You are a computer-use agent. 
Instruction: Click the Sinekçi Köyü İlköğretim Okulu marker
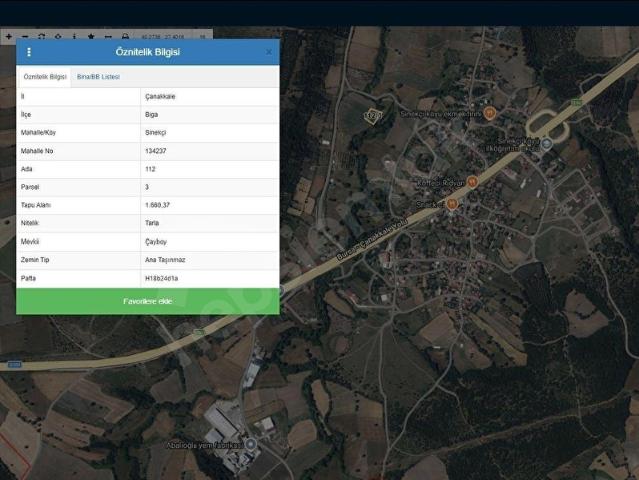click(547, 143)
